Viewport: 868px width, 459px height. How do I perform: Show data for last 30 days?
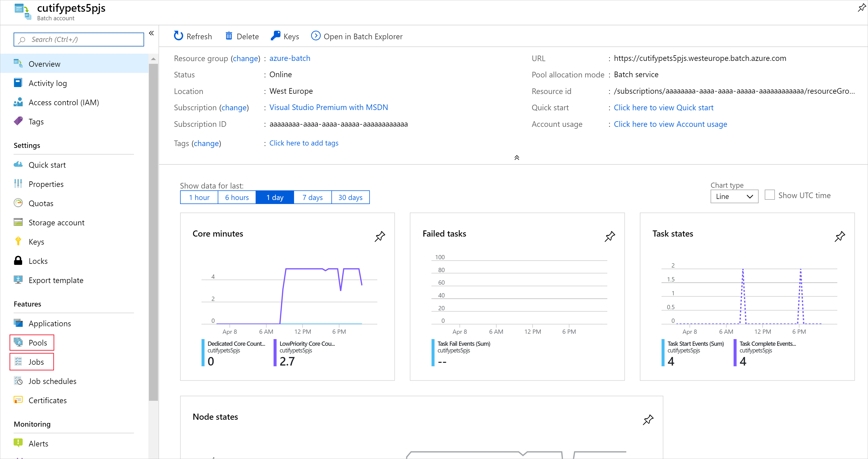[350, 197]
